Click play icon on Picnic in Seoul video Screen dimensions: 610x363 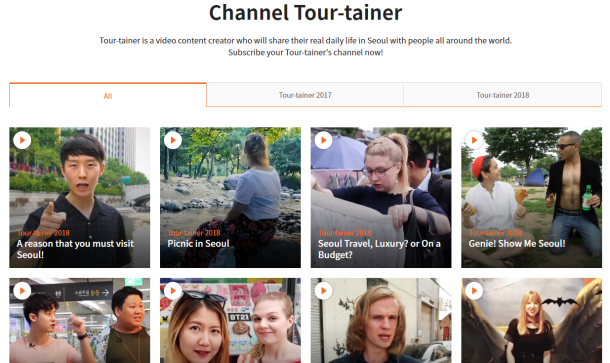[173, 140]
